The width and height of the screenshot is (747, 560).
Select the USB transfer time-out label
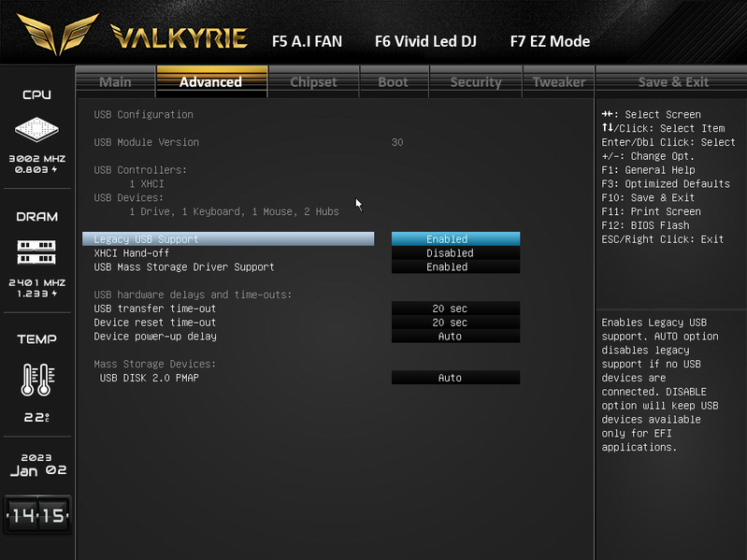[x=155, y=309]
